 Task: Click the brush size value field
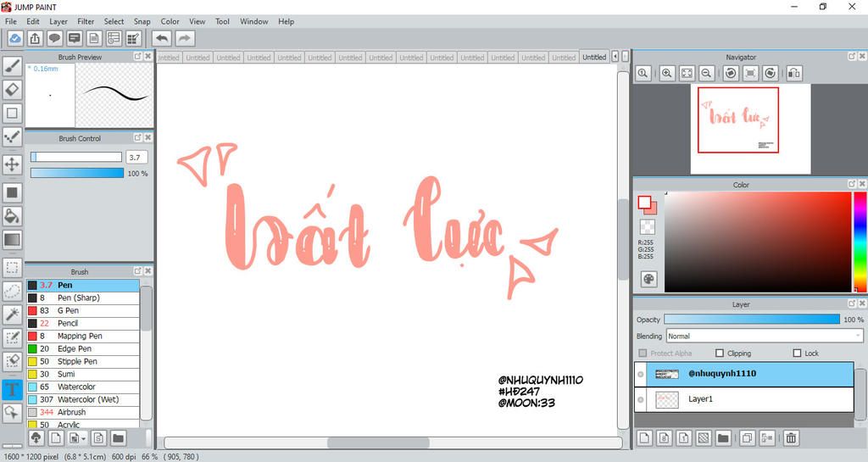[x=136, y=157]
